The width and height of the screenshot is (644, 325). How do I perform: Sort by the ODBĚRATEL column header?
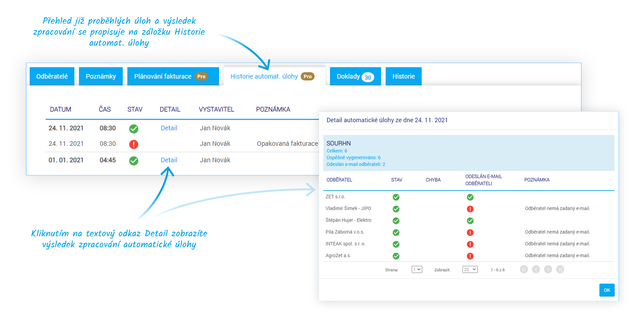[339, 180]
